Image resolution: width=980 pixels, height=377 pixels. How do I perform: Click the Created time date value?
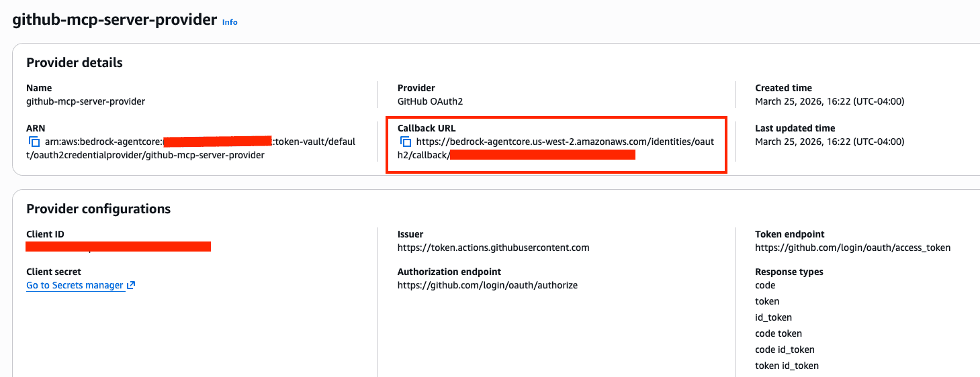click(830, 101)
